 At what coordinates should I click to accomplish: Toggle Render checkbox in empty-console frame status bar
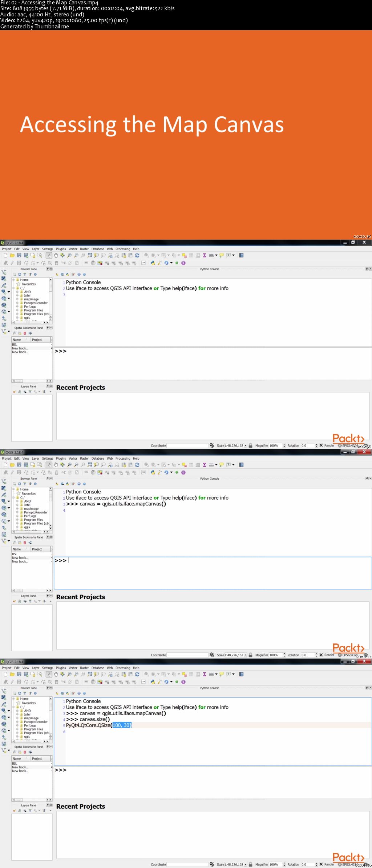pyautogui.click(x=321, y=445)
